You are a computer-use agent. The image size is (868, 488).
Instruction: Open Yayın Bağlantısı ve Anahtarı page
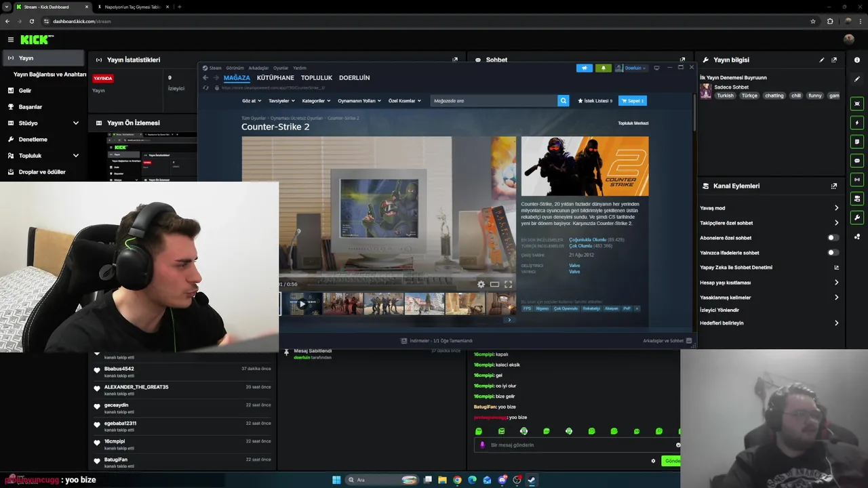50,75
